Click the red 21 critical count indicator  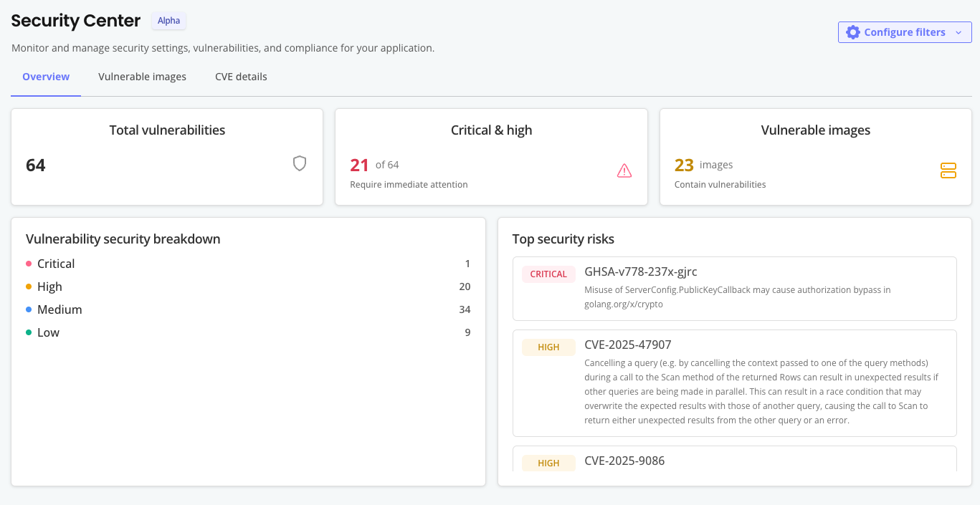point(358,164)
